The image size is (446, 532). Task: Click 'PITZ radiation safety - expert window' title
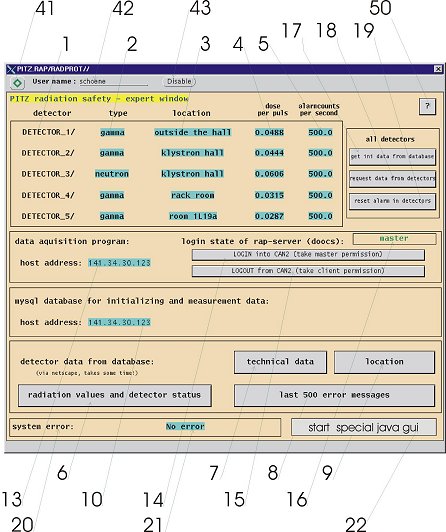pyautogui.click(x=99, y=99)
